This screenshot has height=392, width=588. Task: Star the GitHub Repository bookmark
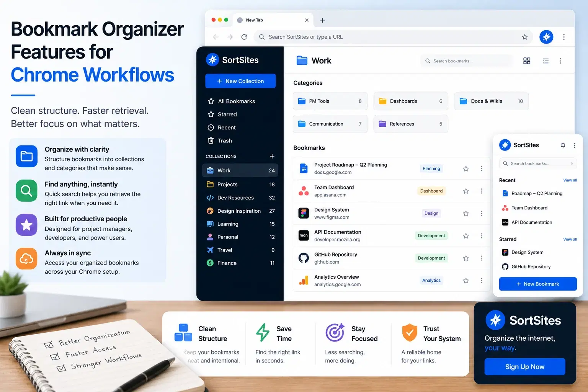pyautogui.click(x=466, y=258)
